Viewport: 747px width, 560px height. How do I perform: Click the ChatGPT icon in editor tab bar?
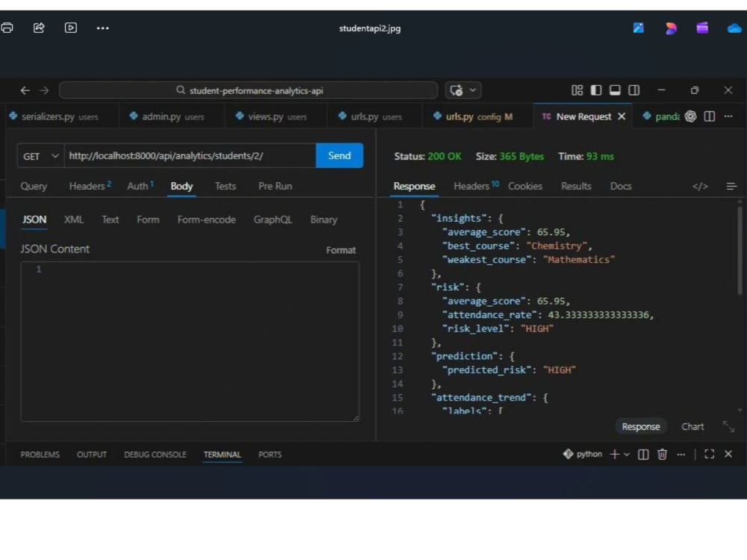click(690, 116)
